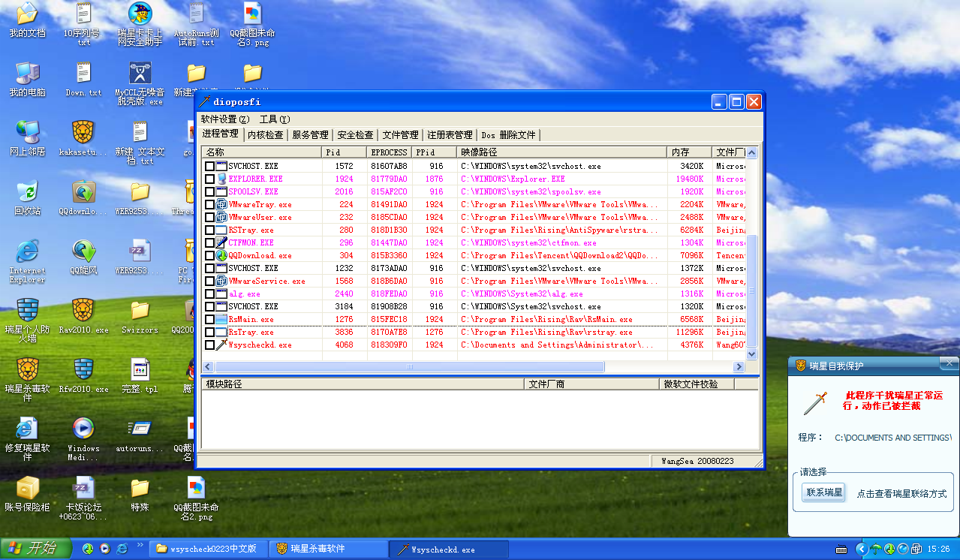Check the first SVCHOST.EXE Pid 1572 checkbox
960x560 pixels.
[x=210, y=167]
